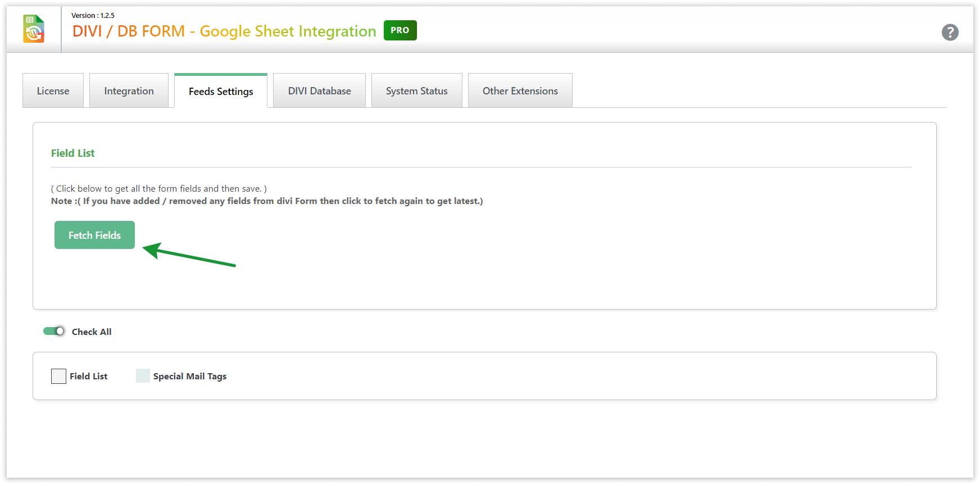
Task: Click the Version 1.2.5 label
Action: click(x=93, y=16)
